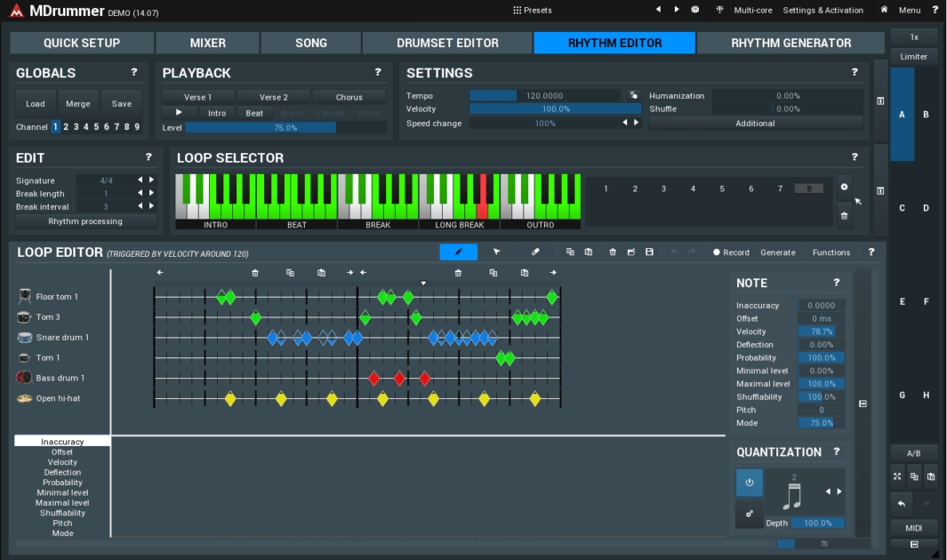
Task: Click the save disk icon in Loop Editor toolbar
Action: click(649, 252)
